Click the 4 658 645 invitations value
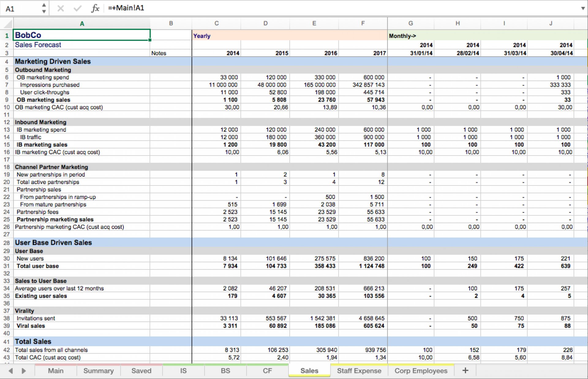 (x=371, y=318)
